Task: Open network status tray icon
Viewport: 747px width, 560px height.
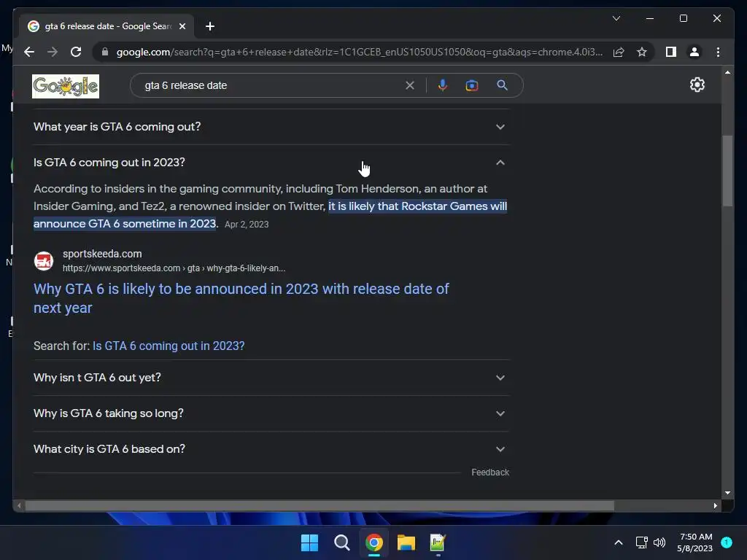Action: [x=641, y=542]
